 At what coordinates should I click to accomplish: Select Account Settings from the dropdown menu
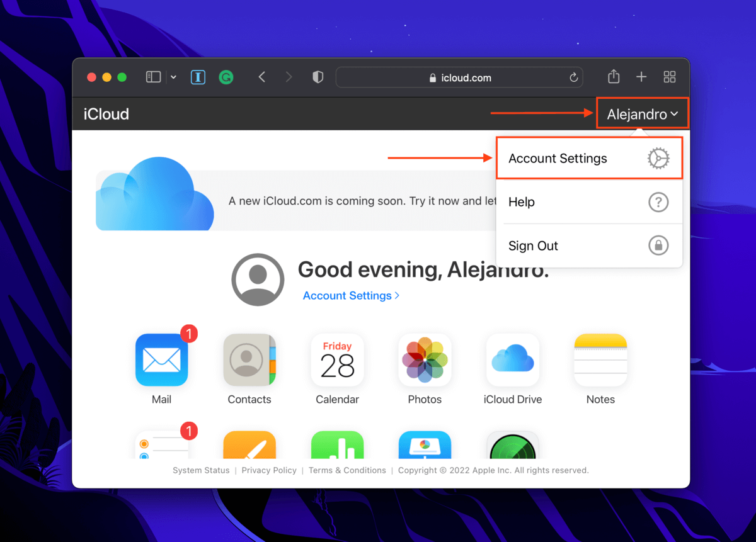(589, 159)
